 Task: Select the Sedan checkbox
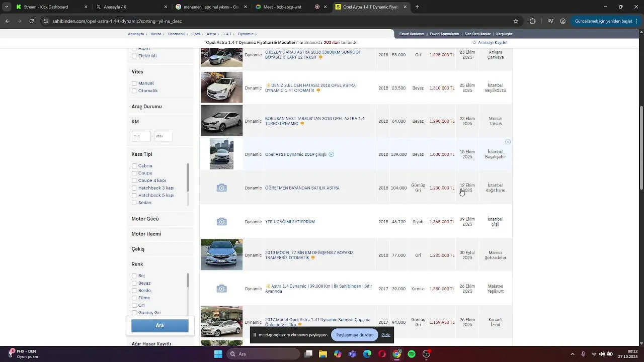coord(134,203)
